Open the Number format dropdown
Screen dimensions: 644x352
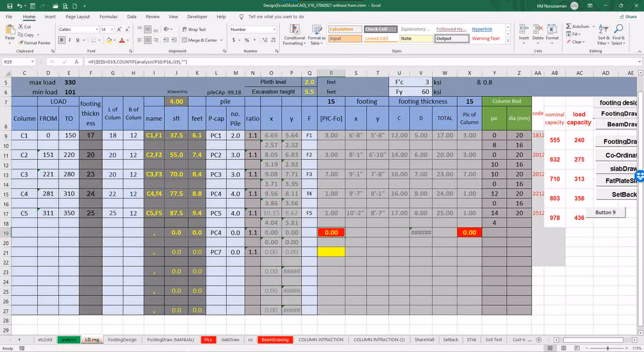click(x=274, y=29)
